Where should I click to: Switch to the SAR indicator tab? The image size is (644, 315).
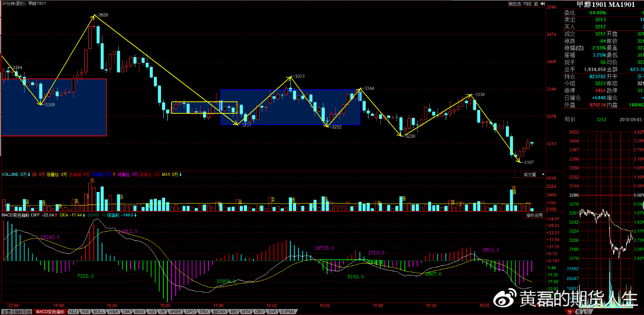[x=272, y=312]
